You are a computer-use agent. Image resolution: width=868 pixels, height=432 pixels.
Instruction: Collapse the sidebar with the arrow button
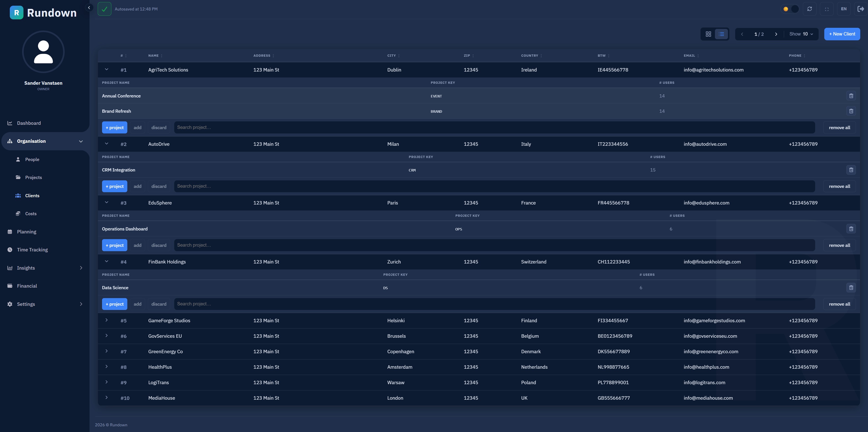[x=89, y=8]
